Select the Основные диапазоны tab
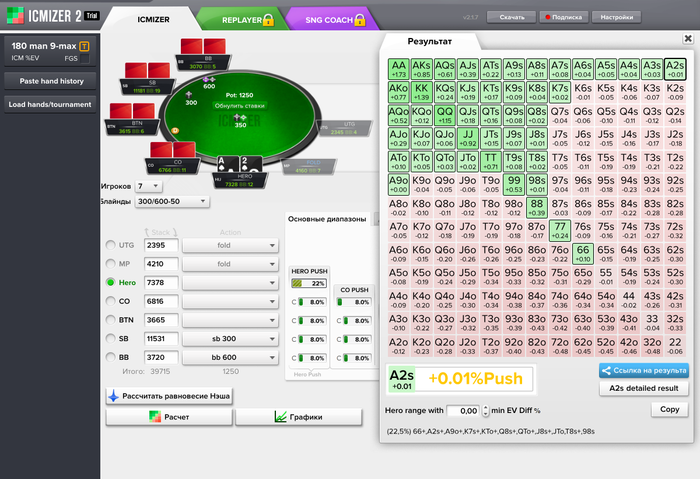 [327, 219]
